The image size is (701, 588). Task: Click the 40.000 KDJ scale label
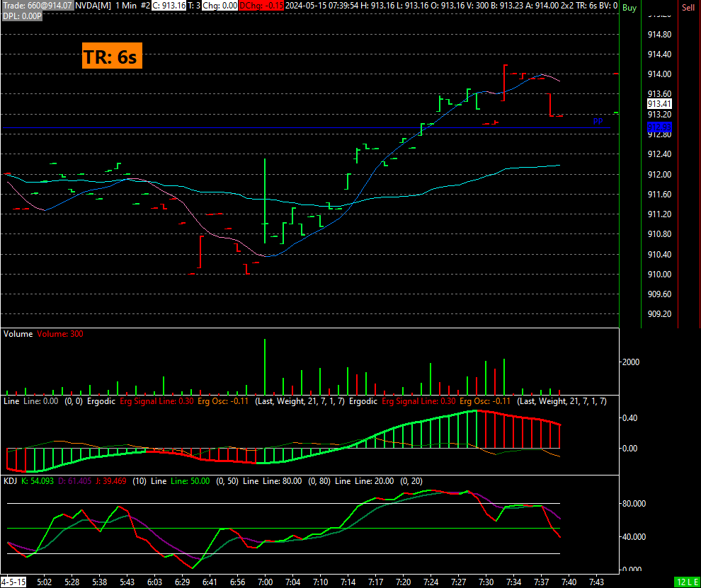(x=634, y=537)
